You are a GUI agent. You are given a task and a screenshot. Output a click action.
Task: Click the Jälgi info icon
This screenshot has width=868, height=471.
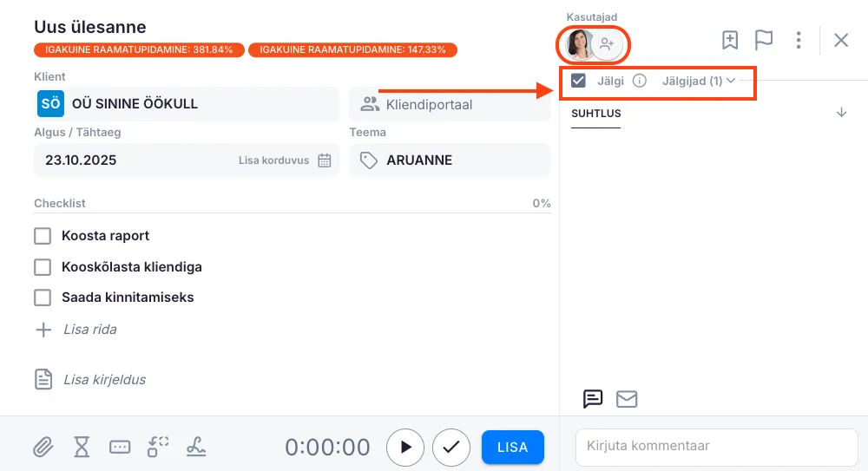point(640,82)
